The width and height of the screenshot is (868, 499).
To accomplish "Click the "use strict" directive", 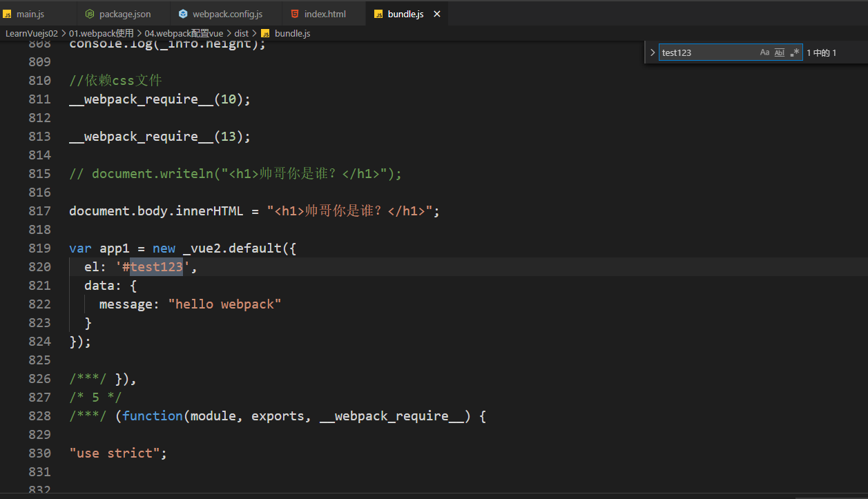I will 115,453.
